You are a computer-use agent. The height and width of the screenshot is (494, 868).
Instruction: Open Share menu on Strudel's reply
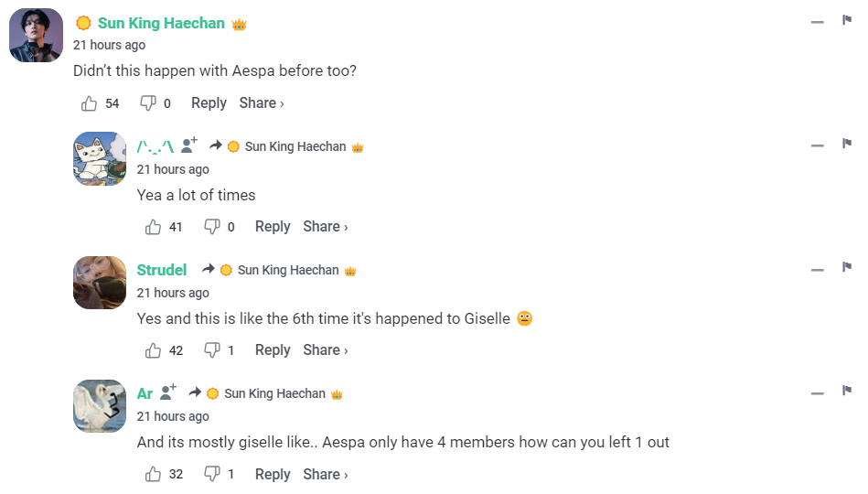tap(325, 350)
